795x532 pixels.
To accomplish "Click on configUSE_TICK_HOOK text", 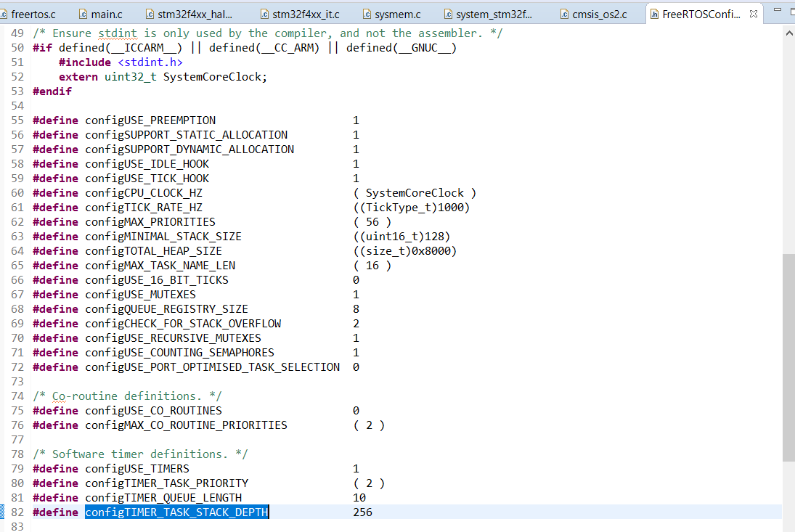I will (x=147, y=179).
